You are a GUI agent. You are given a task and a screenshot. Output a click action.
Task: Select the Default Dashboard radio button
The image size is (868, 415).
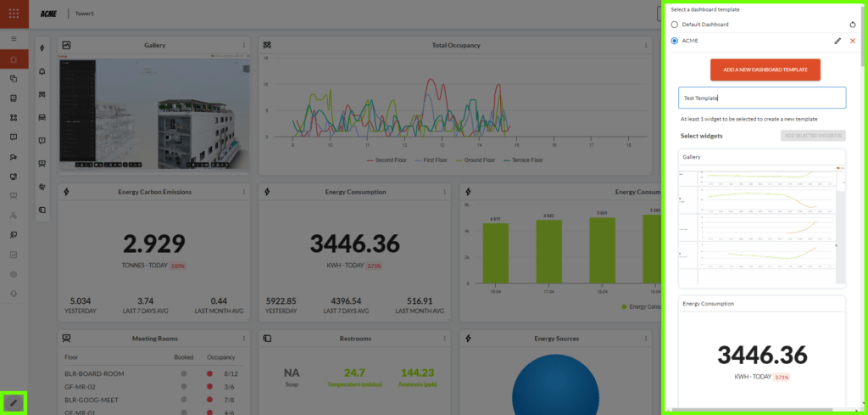tap(675, 25)
